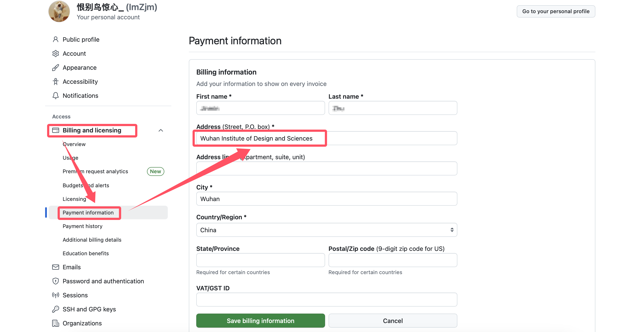Image resolution: width=644 pixels, height=332 pixels.
Task: Click the Appearance paintbrush icon
Action: click(x=55, y=68)
